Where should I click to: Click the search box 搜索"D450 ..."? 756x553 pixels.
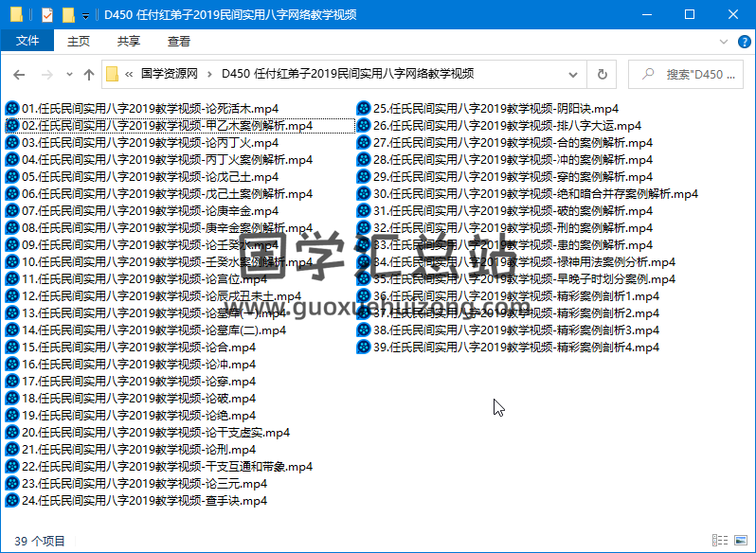(686, 75)
